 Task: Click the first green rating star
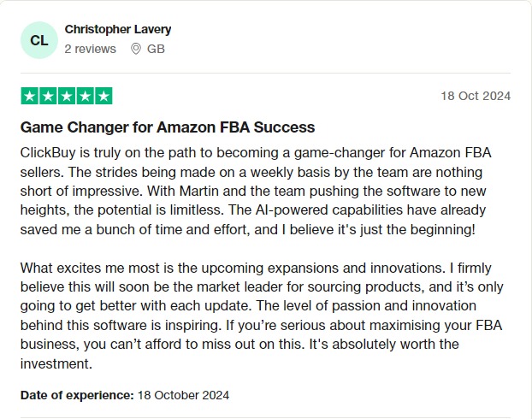point(30,96)
